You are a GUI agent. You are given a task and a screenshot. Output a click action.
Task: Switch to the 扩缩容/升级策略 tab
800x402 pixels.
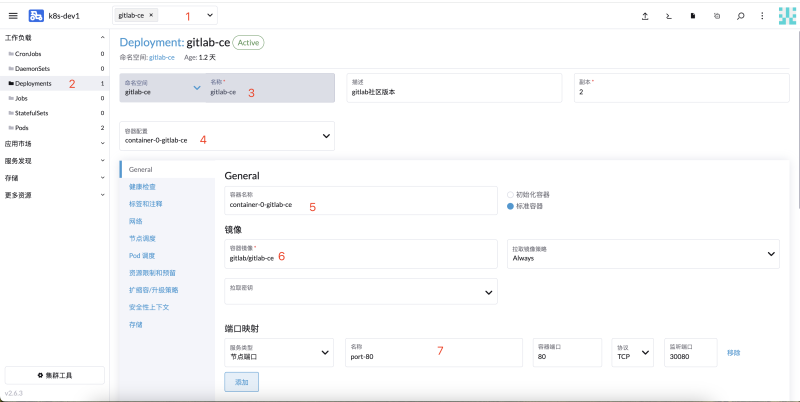click(154, 290)
